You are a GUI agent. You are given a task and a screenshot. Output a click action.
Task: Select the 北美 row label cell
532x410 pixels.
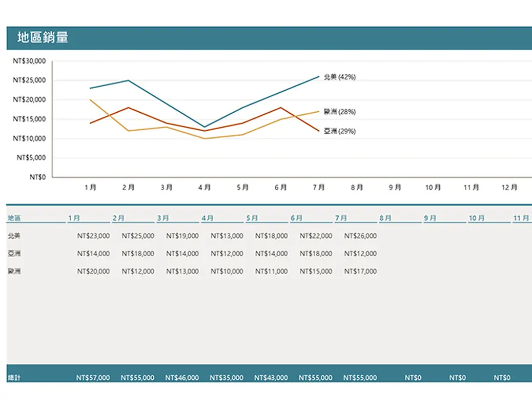(x=14, y=236)
